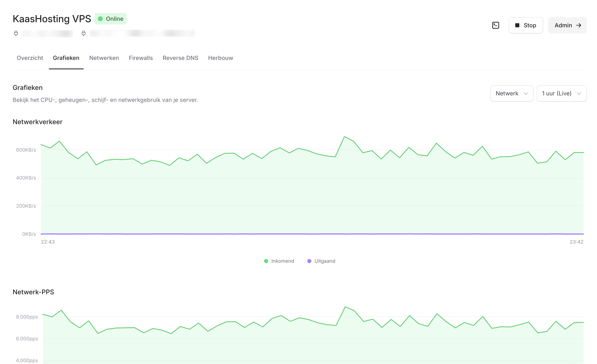
Task: Click the blurred first IP address text
Action: pos(47,33)
